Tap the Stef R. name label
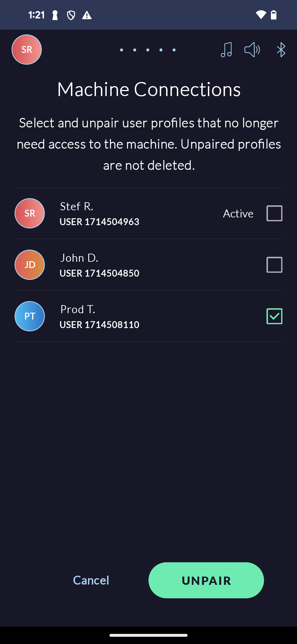 (77, 206)
